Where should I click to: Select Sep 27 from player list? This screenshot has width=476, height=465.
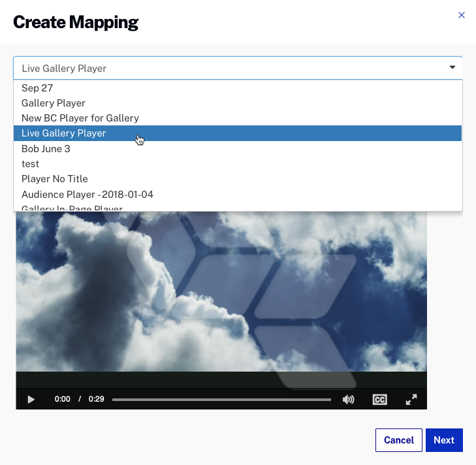(37, 88)
